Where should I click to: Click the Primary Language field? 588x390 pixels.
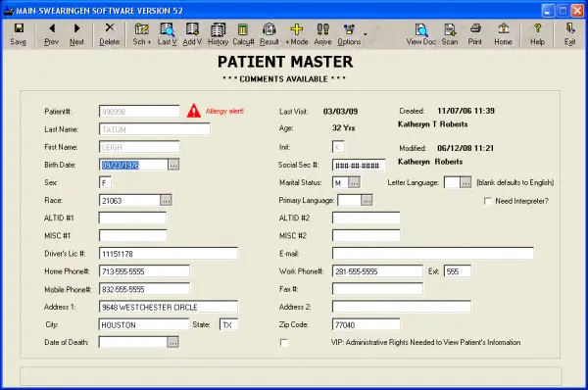click(350, 200)
